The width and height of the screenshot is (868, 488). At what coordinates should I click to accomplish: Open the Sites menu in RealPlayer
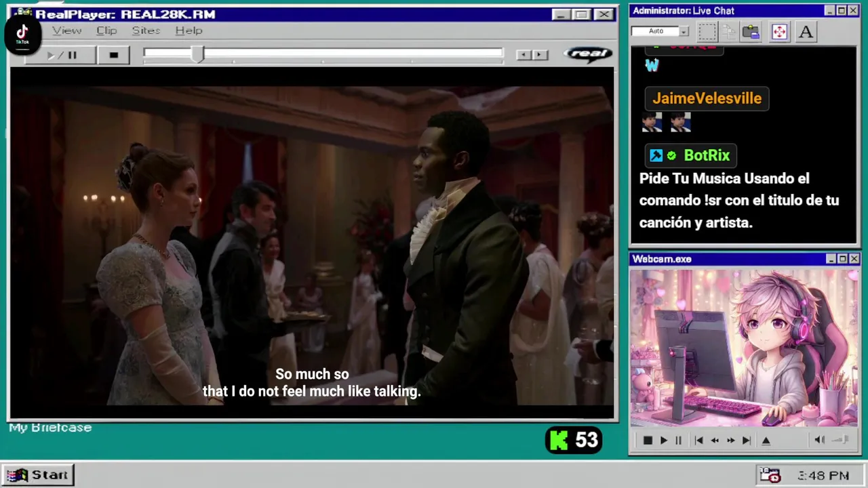tap(146, 30)
